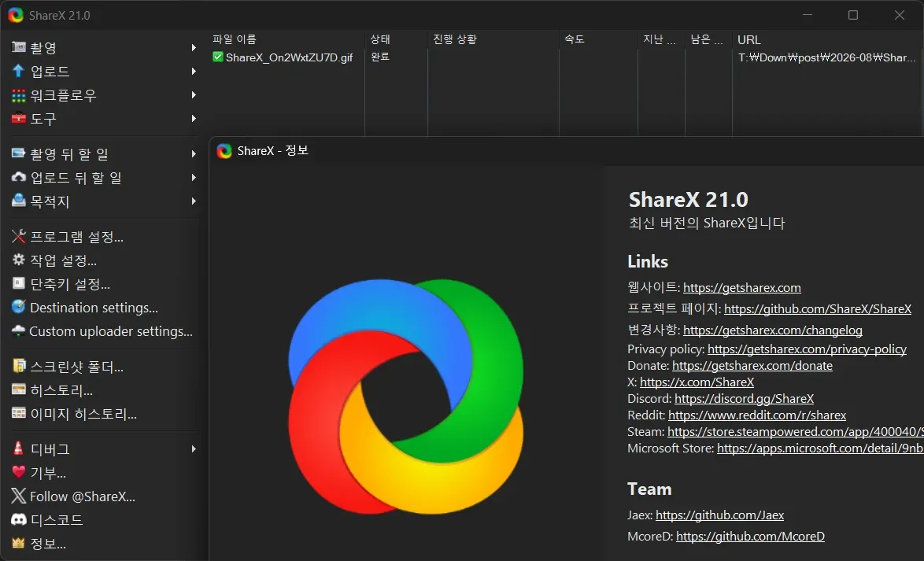Click the T:\Down\post\2026-08 URL cell
Viewport: 924px width, 561px height.
(x=827, y=57)
